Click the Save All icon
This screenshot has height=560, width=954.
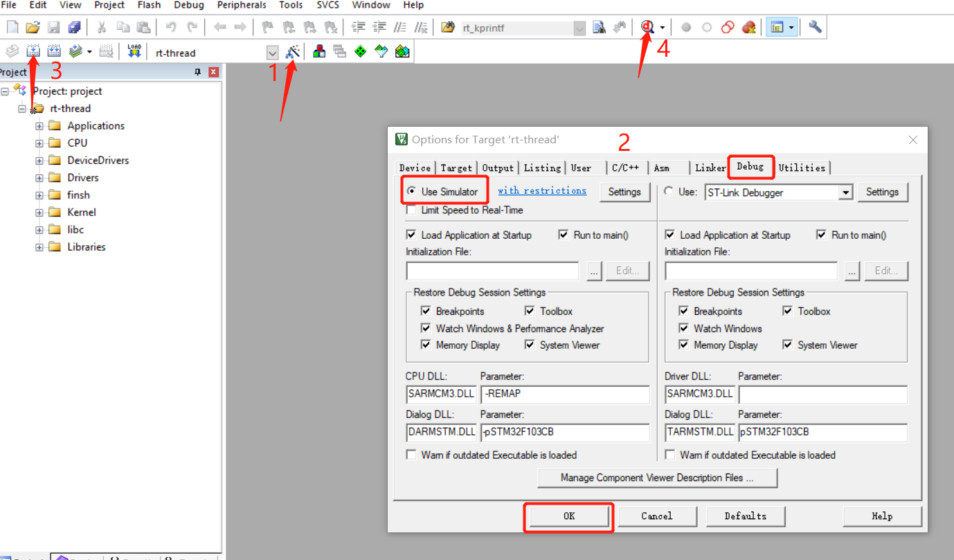(x=74, y=27)
